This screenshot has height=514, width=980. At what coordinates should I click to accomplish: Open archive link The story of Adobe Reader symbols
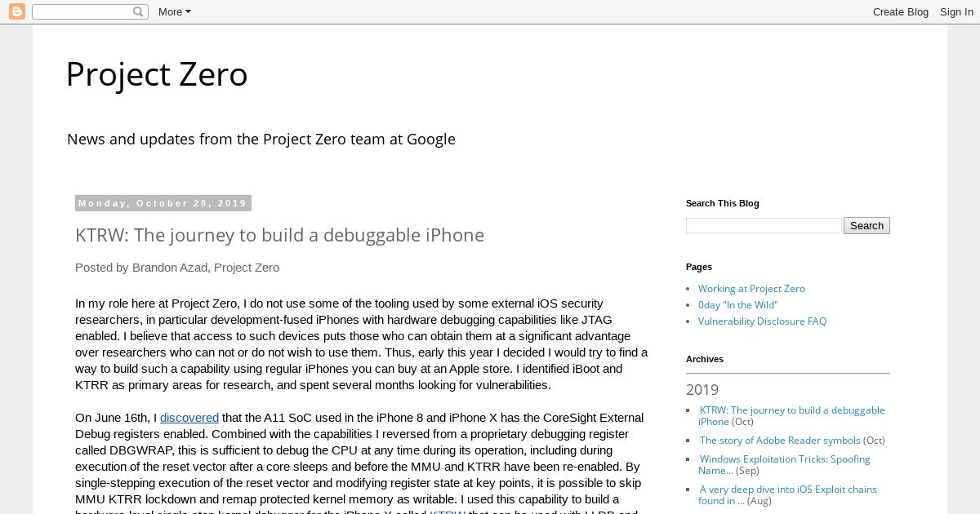point(780,440)
